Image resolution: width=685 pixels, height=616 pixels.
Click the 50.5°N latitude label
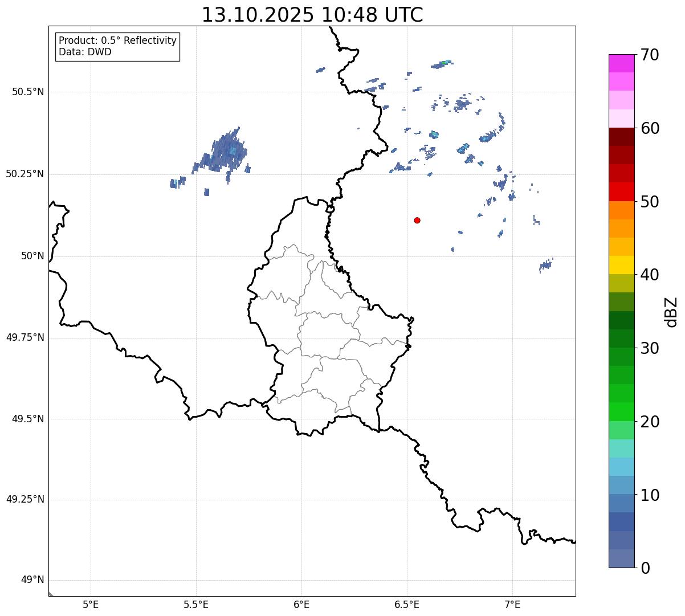pos(28,92)
